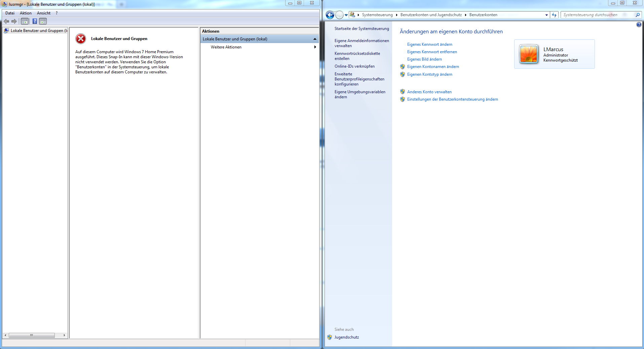The height and width of the screenshot is (349, 644).
Task: Select Weitere Aktionen in the Aktionen pane
Action: coord(226,47)
